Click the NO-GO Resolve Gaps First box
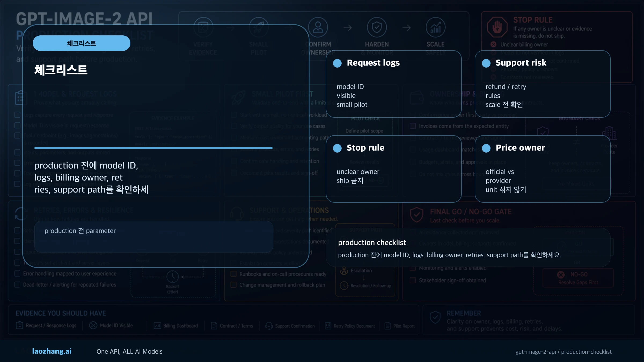Screen dimensions: 644x362 [x=578, y=278]
